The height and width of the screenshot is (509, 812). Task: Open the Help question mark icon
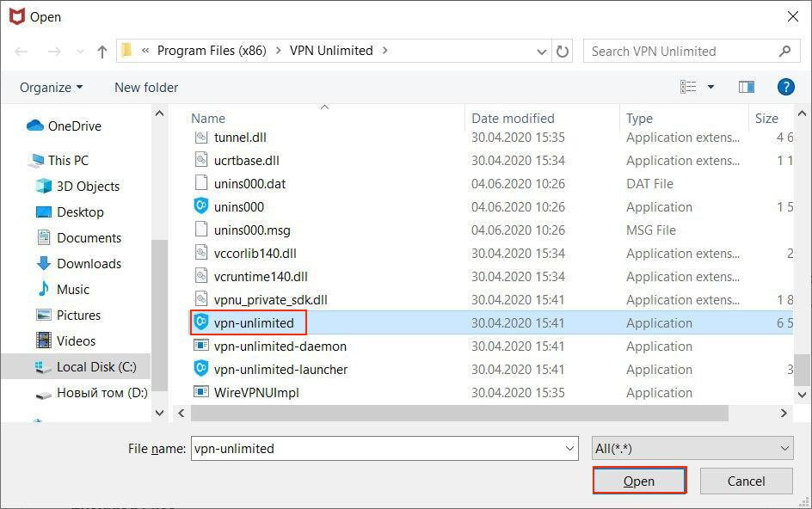click(785, 87)
